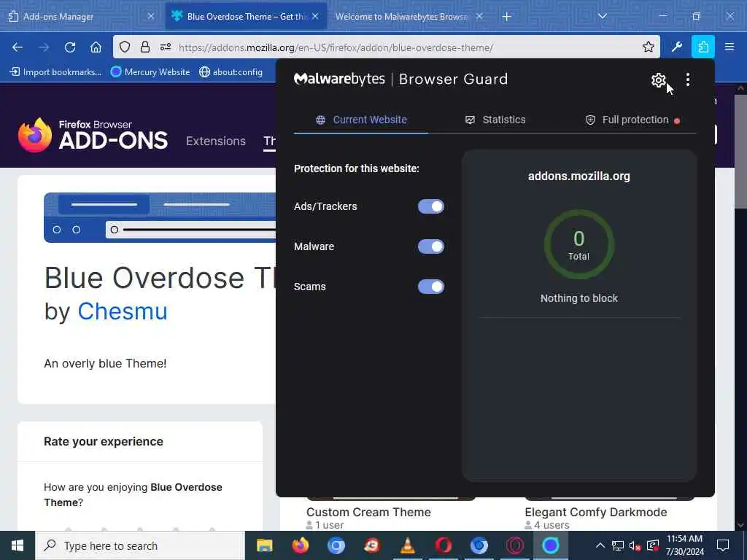Click the Blue Overdose theme preview image
This screenshot has width=747, height=560.
[160, 217]
